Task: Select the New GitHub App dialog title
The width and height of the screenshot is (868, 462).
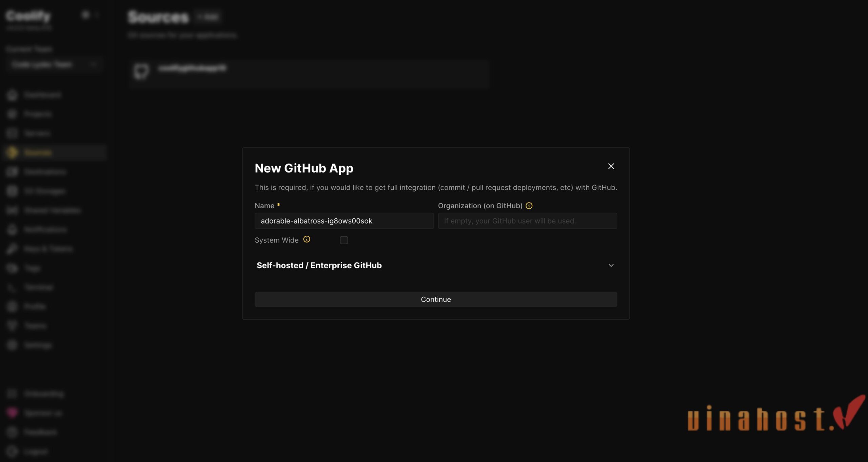Action: pyautogui.click(x=304, y=168)
